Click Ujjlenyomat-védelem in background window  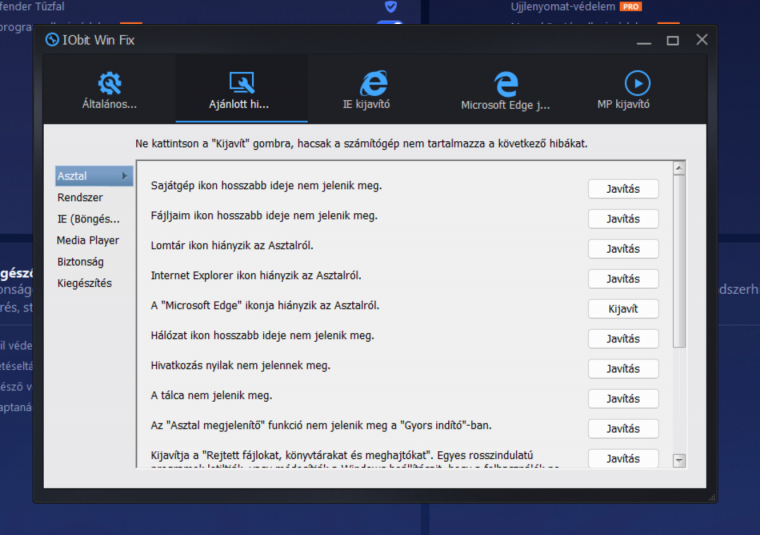pos(563,6)
